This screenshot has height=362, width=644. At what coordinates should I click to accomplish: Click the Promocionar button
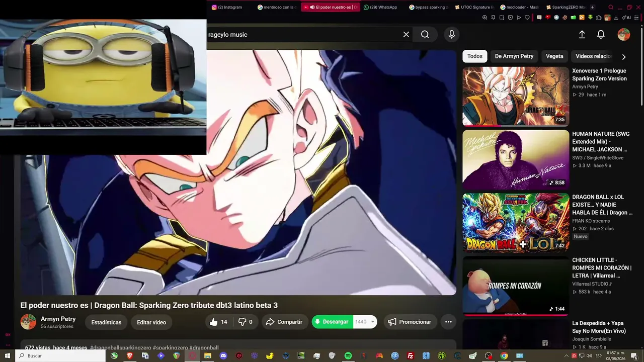click(410, 322)
